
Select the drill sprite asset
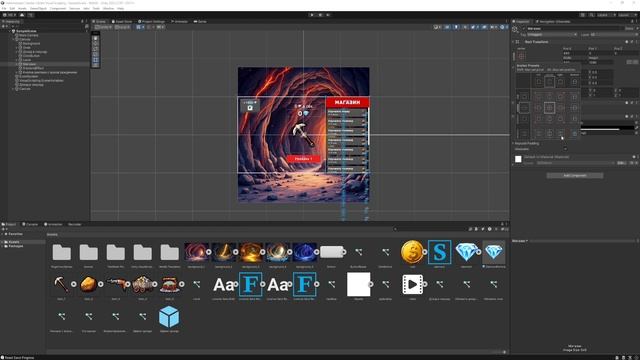116,284
